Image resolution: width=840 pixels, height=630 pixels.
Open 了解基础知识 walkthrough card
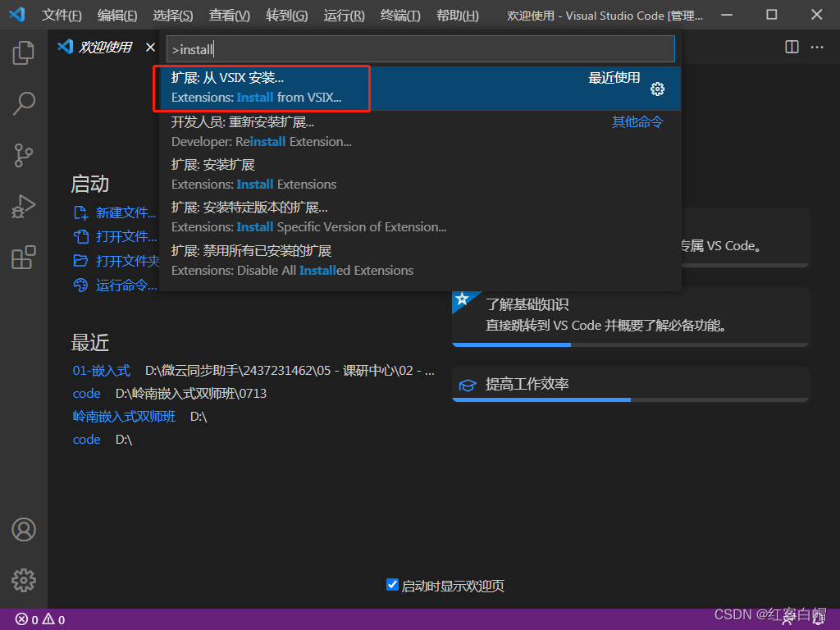tap(630, 317)
